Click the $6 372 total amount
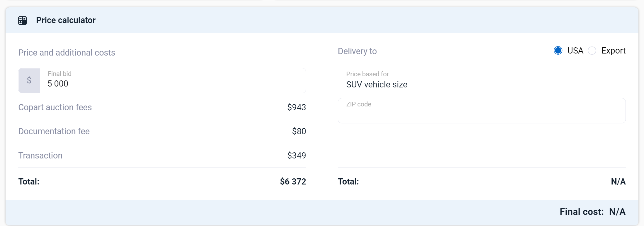This screenshot has width=644, height=226. [x=293, y=182]
